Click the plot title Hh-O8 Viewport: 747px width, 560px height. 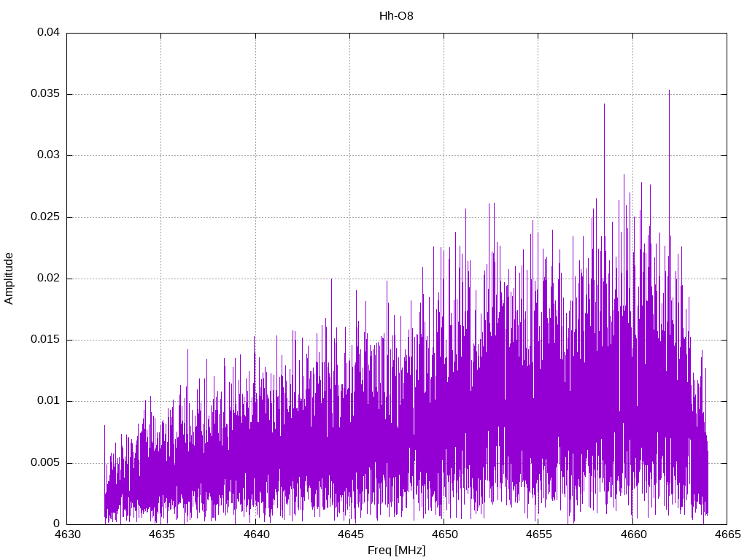pos(396,15)
